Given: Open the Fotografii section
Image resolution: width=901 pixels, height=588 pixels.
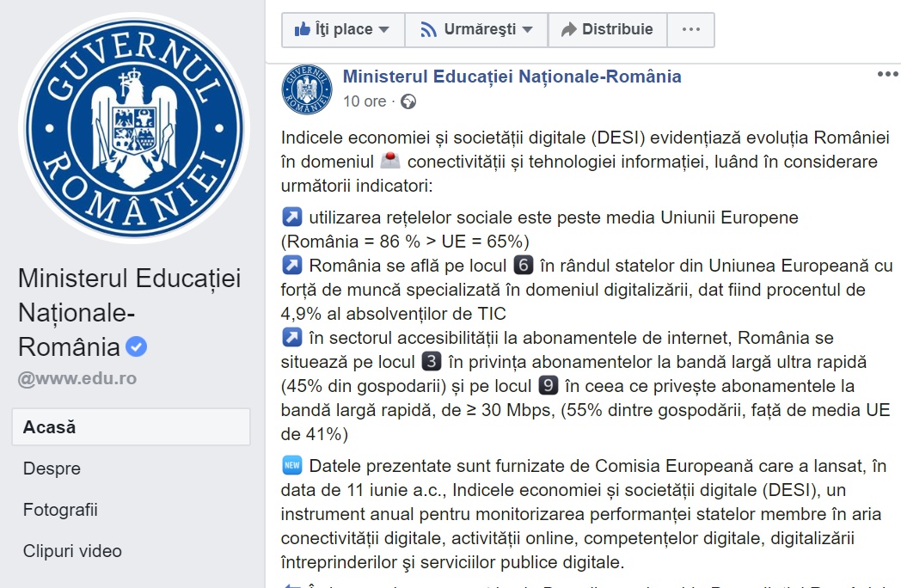Looking at the screenshot, I should [60, 510].
